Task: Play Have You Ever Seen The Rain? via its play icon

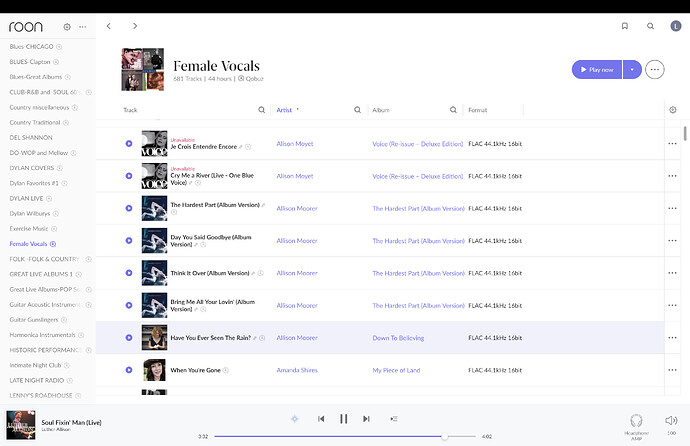Action: tap(129, 337)
